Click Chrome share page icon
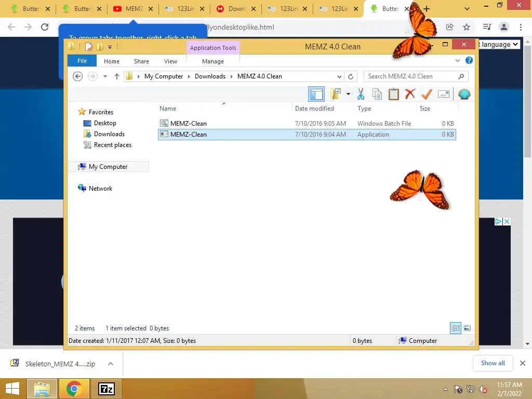Viewport: 532px width, 399px height. point(449,27)
